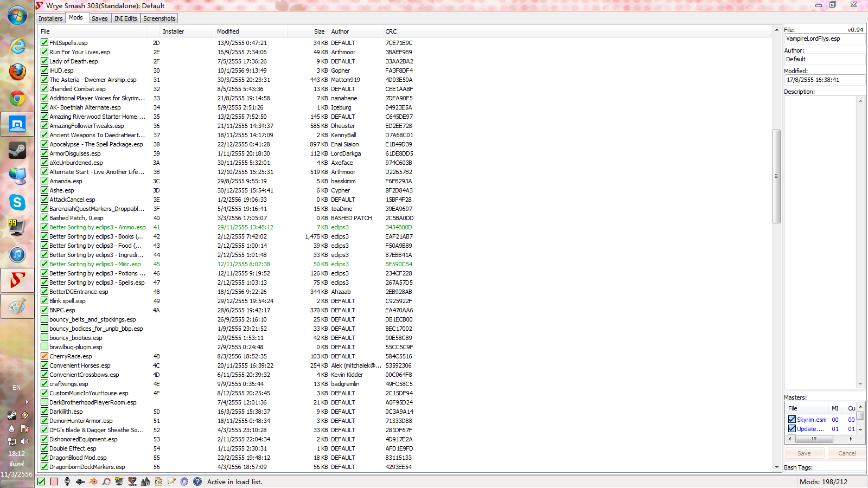Click the monitor launcher icon in status bar

(x=119, y=481)
